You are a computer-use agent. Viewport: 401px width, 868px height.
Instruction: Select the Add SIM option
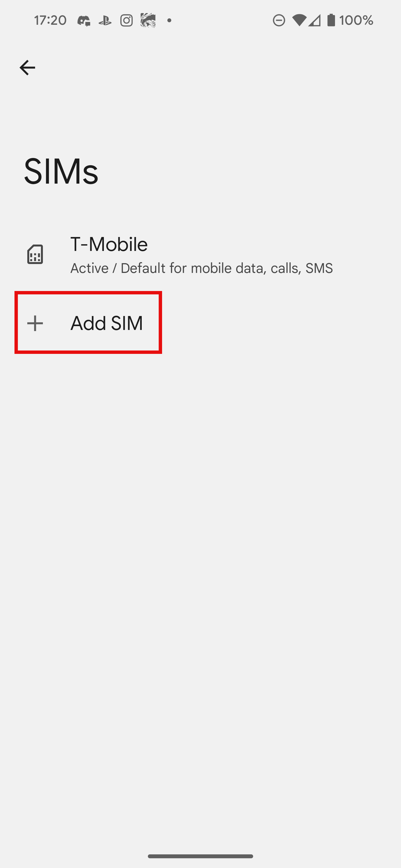click(88, 323)
